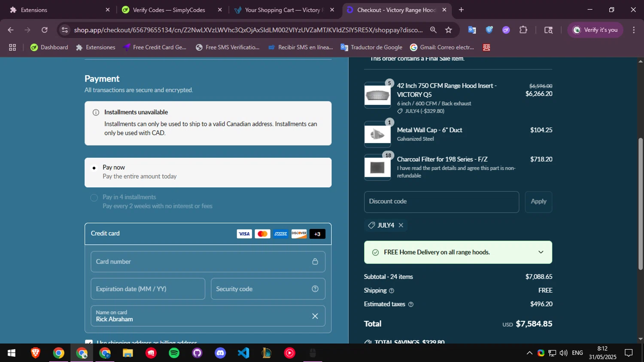Open a new browser tab
This screenshot has width=644, height=362.
pos(461,10)
